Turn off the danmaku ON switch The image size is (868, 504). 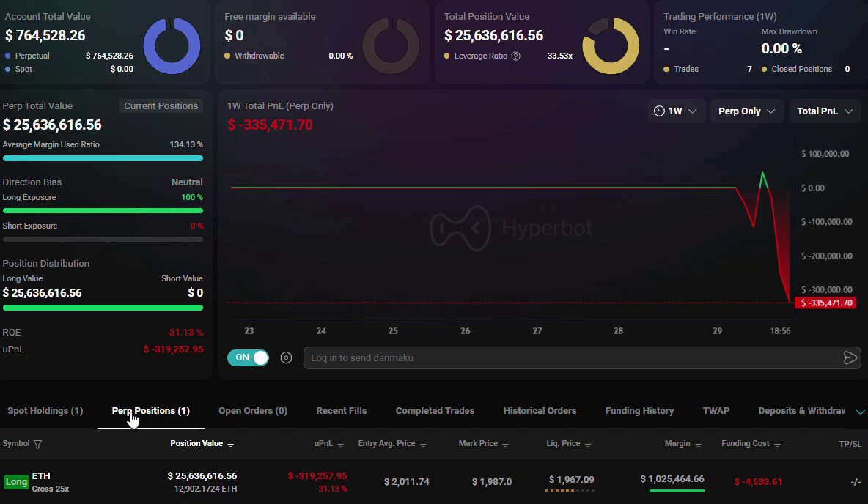[248, 357]
